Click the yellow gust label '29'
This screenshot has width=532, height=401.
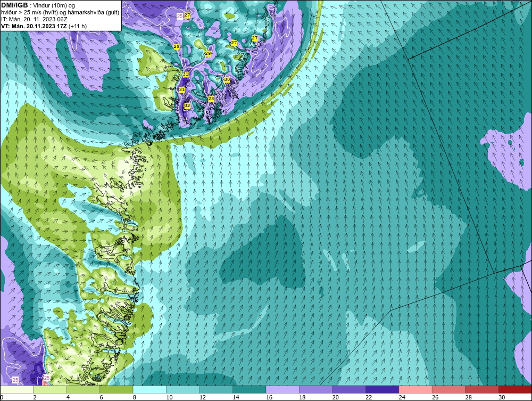tap(177, 46)
